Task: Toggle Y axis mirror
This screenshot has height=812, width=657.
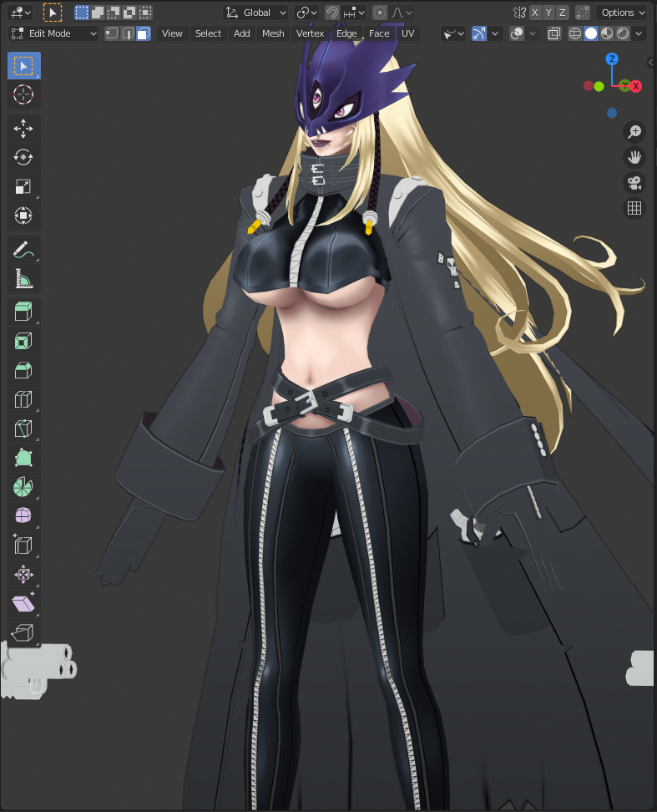Action: 548,13
